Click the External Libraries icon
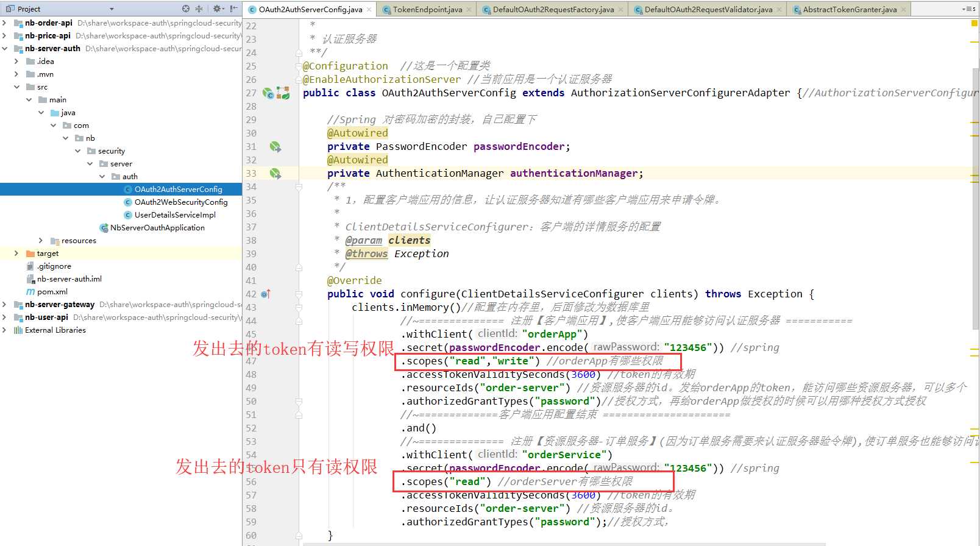Image resolution: width=980 pixels, height=546 pixels. point(18,330)
